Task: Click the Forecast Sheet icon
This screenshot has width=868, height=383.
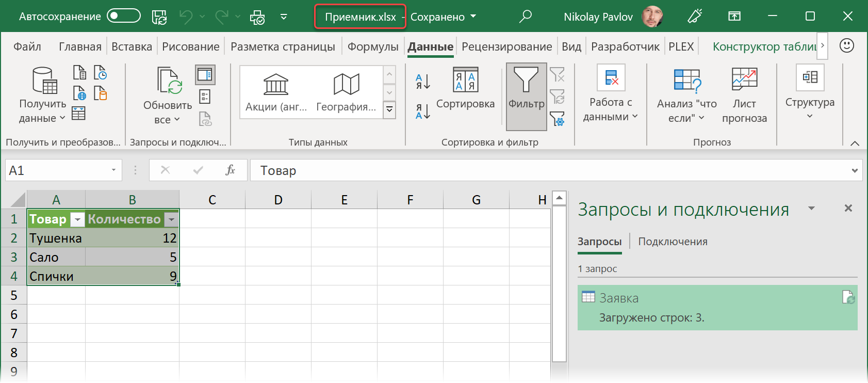Action: point(744,79)
